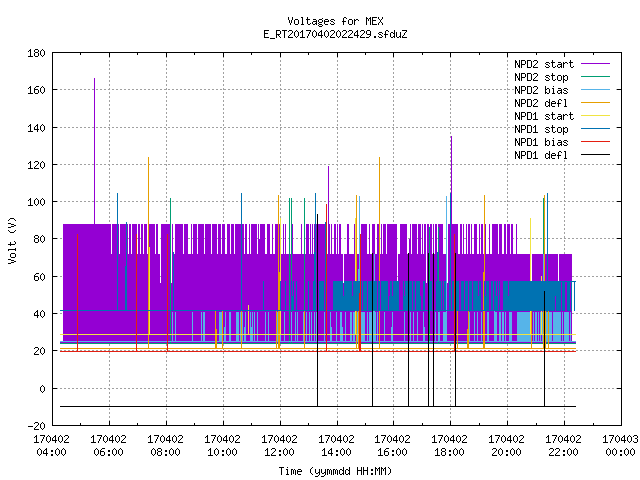Click the y-axis tick label 80
This screenshot has width=640, height=480.
39,239
